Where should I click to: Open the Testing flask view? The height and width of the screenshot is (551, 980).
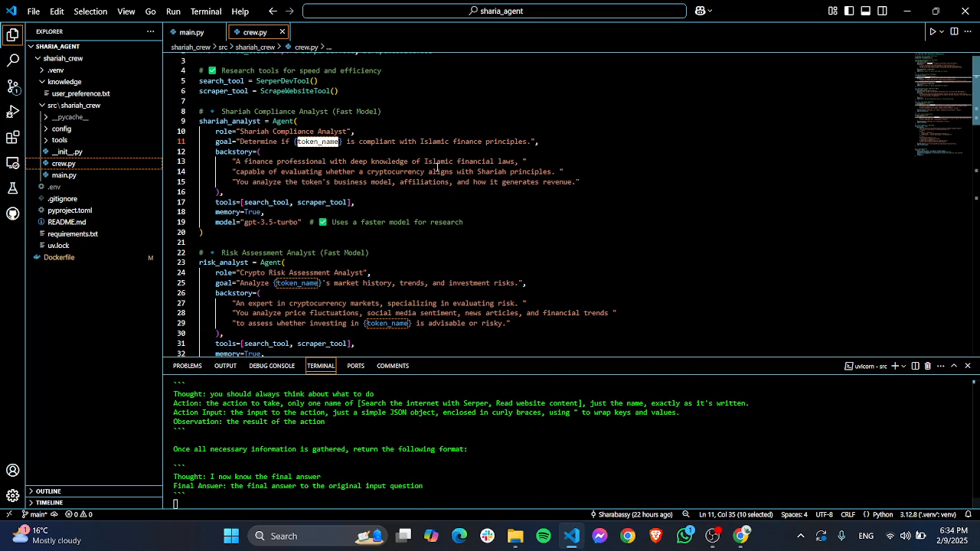tap(12, 188)
